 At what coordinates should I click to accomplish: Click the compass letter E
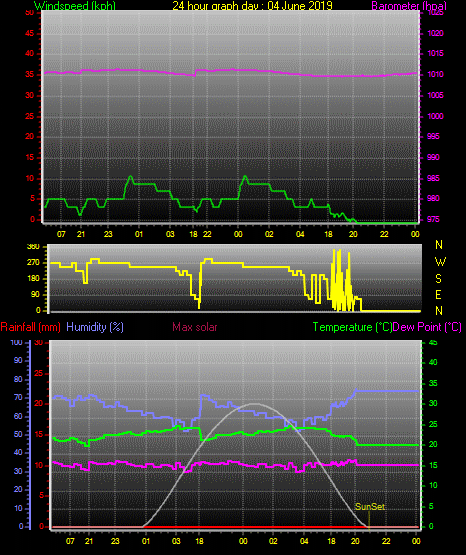pyautogui.click(x=438, y=294)
